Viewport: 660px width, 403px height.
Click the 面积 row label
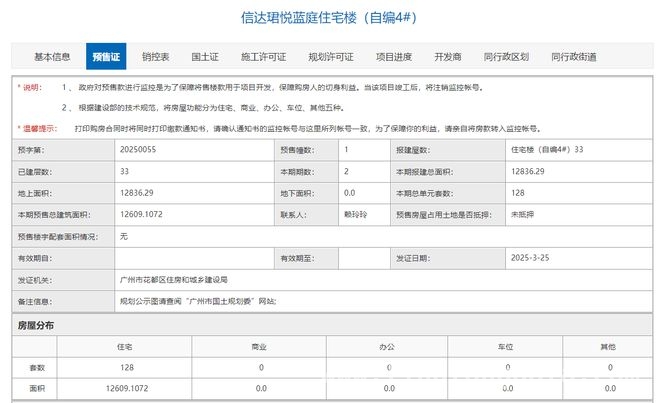(x=37, y=388)
